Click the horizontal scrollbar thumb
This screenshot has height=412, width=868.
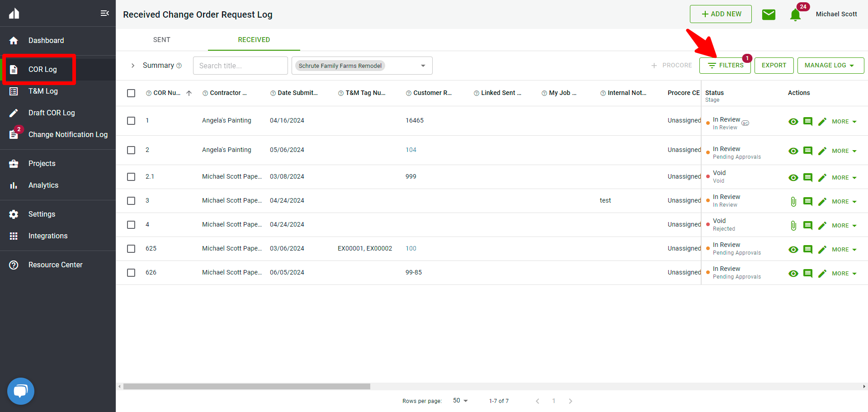point(246,387)
